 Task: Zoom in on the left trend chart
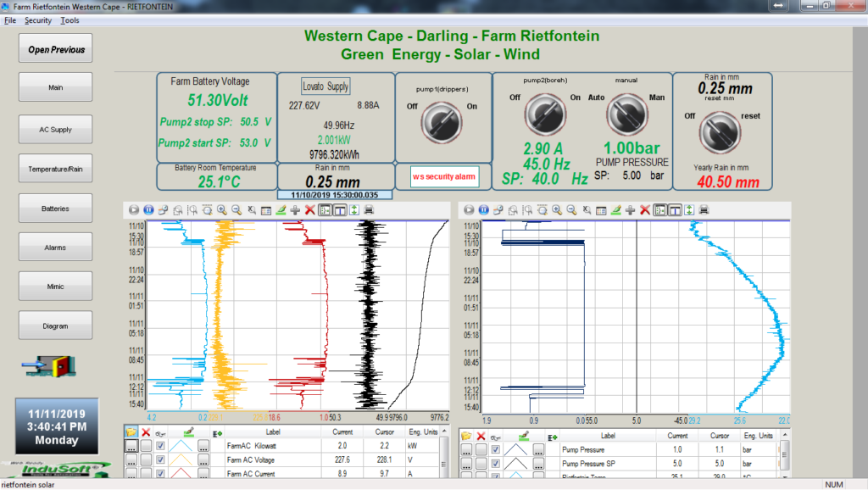click(x=222, y=210)
